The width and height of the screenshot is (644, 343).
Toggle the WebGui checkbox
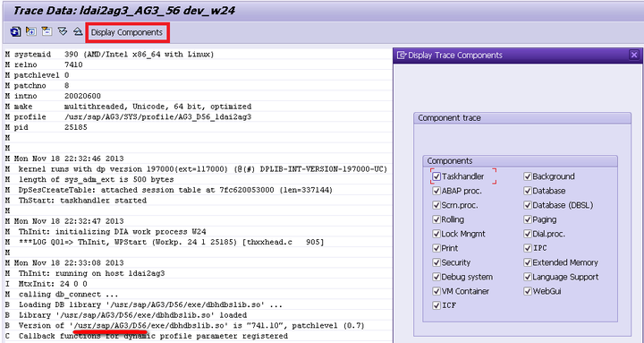coord(528,291)
